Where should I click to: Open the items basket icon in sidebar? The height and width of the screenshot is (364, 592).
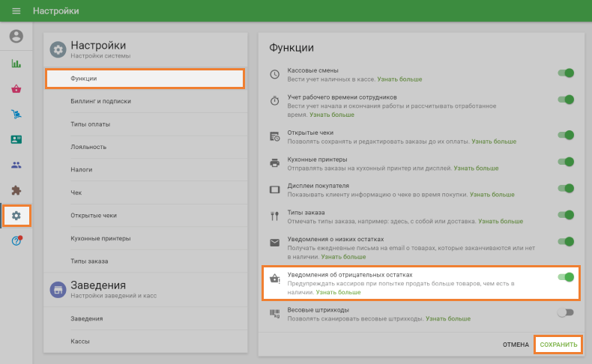[x=16, y=89]
